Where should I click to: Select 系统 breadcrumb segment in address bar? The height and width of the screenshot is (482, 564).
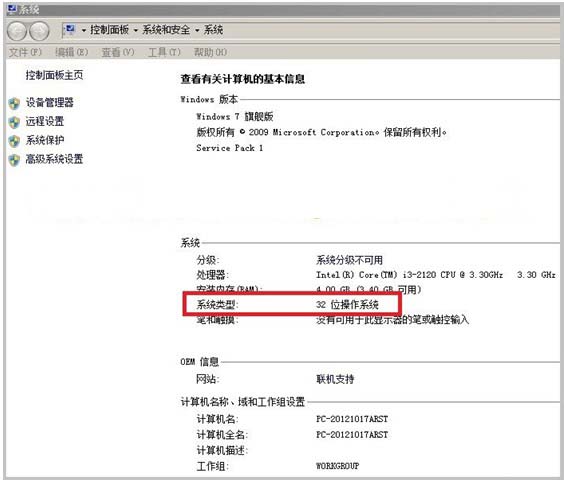[213, 29]
